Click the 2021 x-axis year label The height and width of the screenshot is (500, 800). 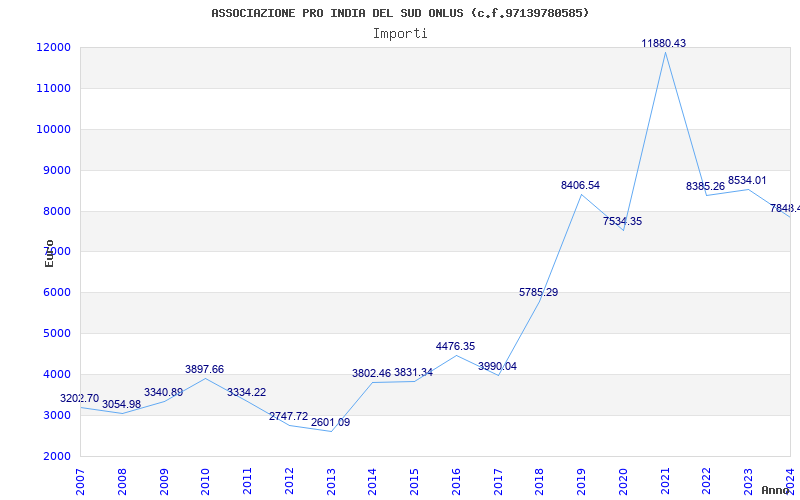tap(665, 482)
